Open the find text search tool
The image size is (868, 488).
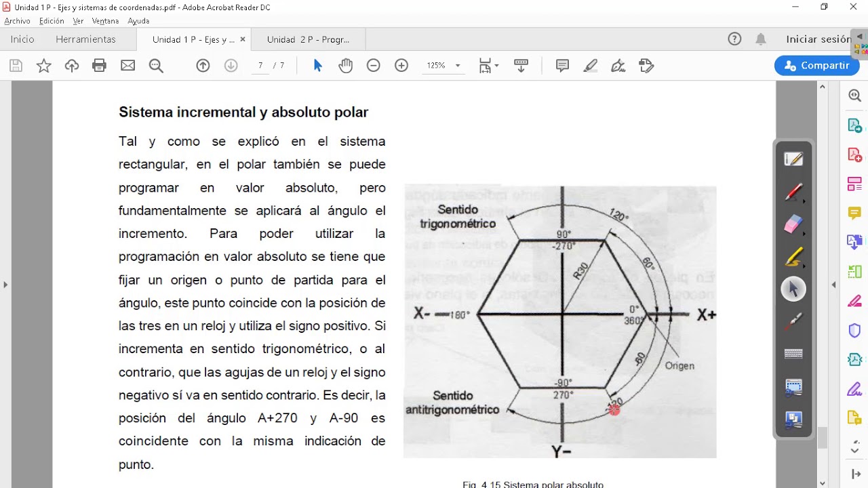(x=156, y=66)
